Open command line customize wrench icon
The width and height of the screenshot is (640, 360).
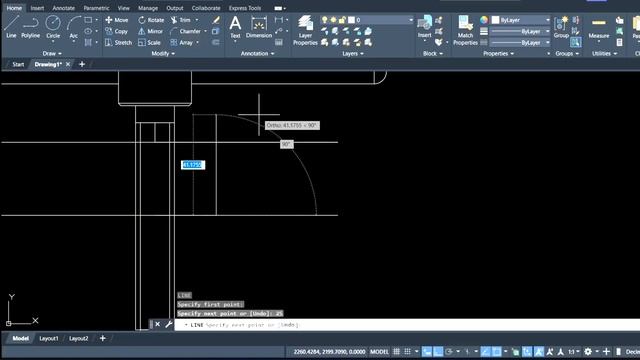[169, 324]
